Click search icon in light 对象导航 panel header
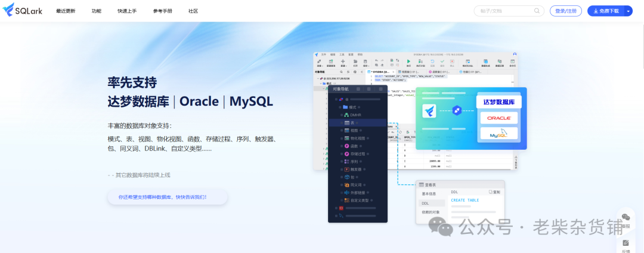Screen dimensions: 644x253 point(341,72)
